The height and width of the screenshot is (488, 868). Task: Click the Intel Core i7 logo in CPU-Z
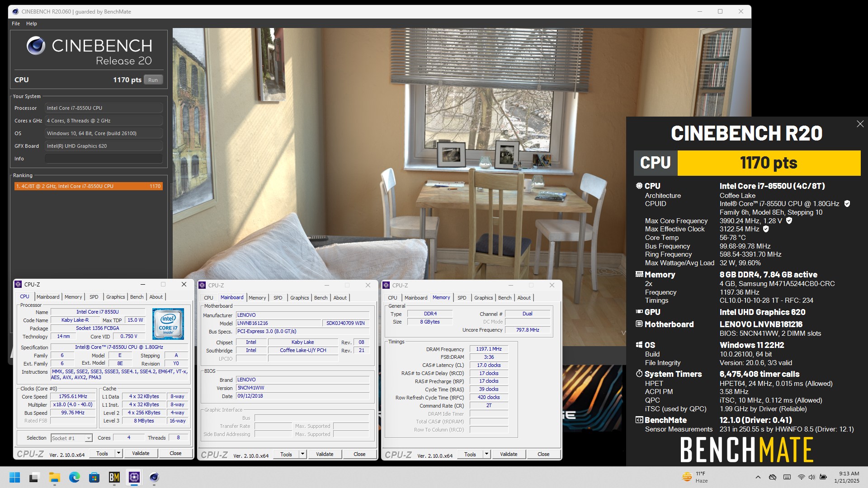pos(168,324)
